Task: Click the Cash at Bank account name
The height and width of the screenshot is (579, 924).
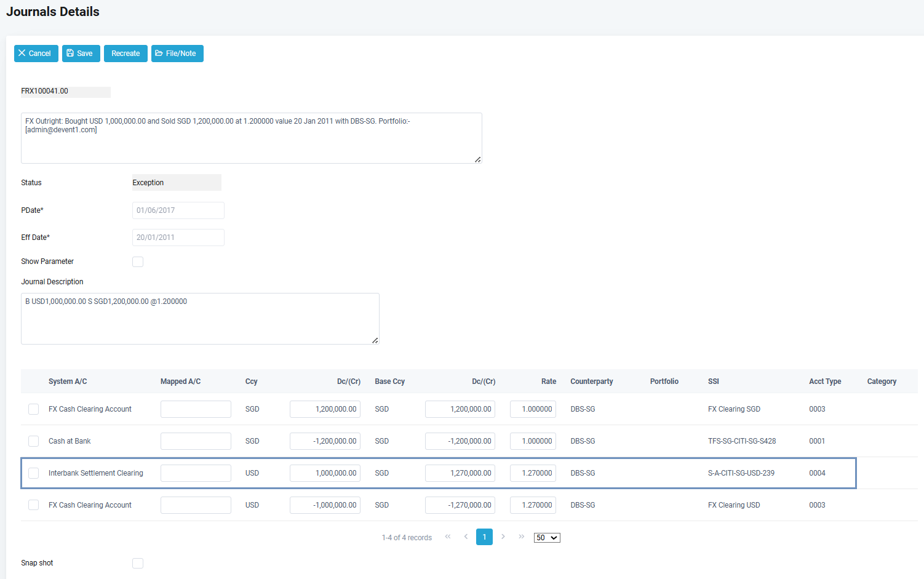Action: [70, 441]
